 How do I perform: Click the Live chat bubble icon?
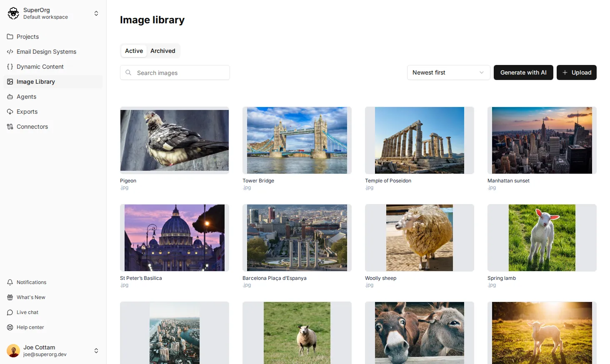click(10, 312)
